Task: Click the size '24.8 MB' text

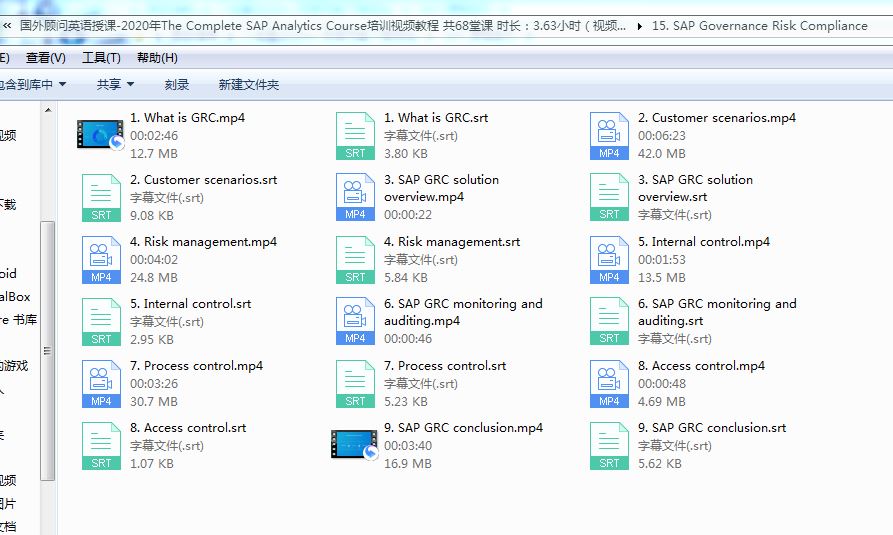Action: (154, 278)
